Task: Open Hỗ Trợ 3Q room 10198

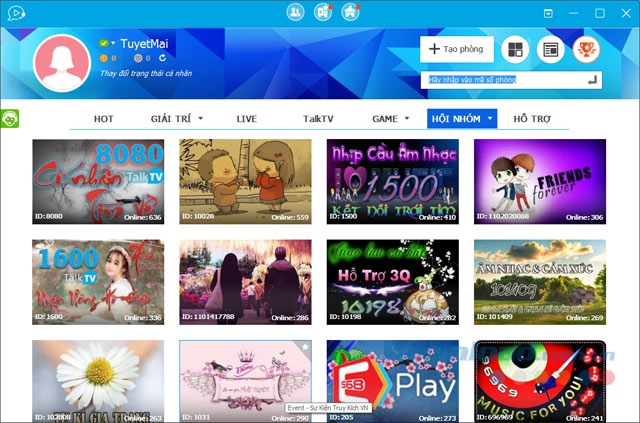Action: (393, 282)
